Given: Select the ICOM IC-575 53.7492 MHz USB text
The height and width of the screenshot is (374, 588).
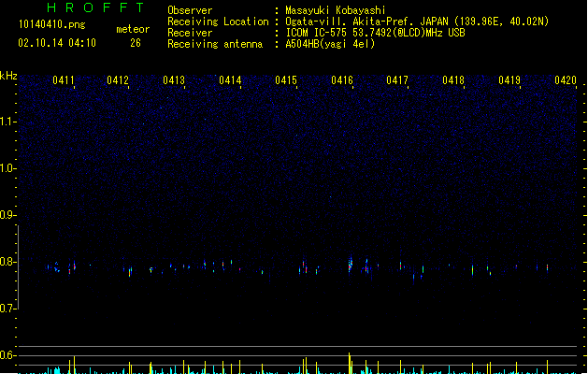Looking at the screenshot, I should coord(375,33).
